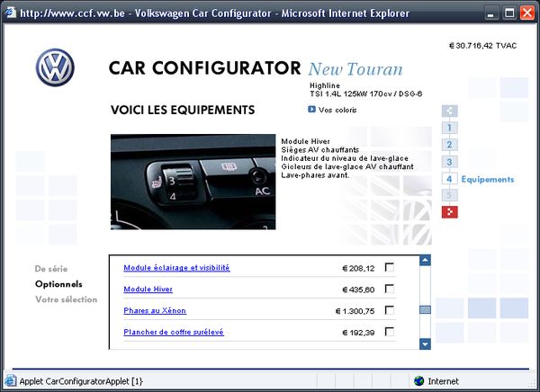Open the Phares au Xénon link
540x392 pixels.
coord(156,311)
